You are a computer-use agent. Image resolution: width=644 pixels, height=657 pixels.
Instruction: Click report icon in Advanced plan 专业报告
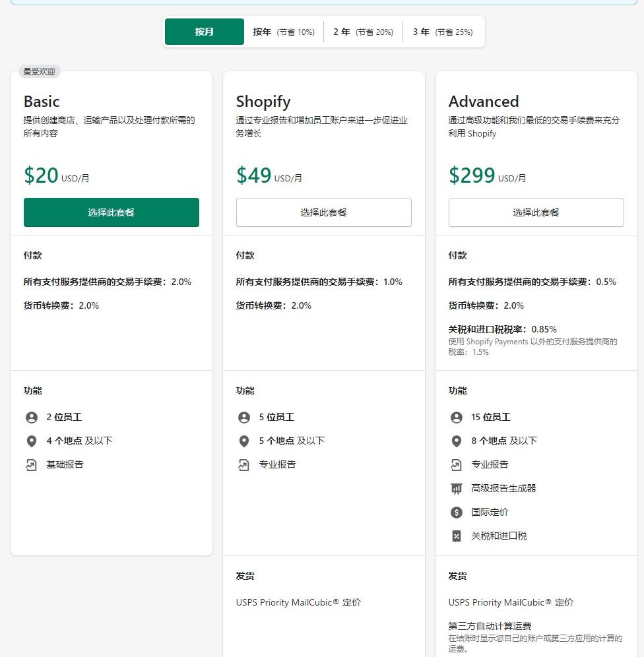tap(457, 464)
